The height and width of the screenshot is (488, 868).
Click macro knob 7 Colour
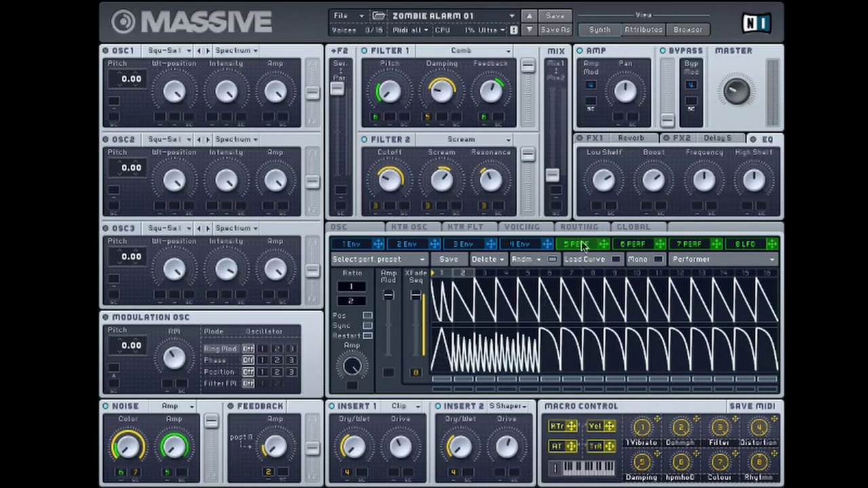719,462
